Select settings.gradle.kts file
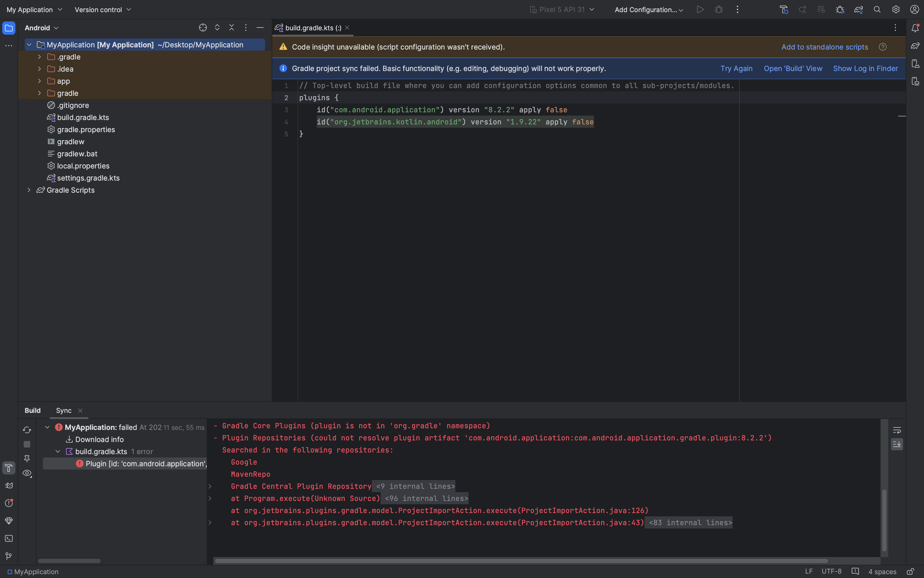924x578 pixels. tap(88, 178)
